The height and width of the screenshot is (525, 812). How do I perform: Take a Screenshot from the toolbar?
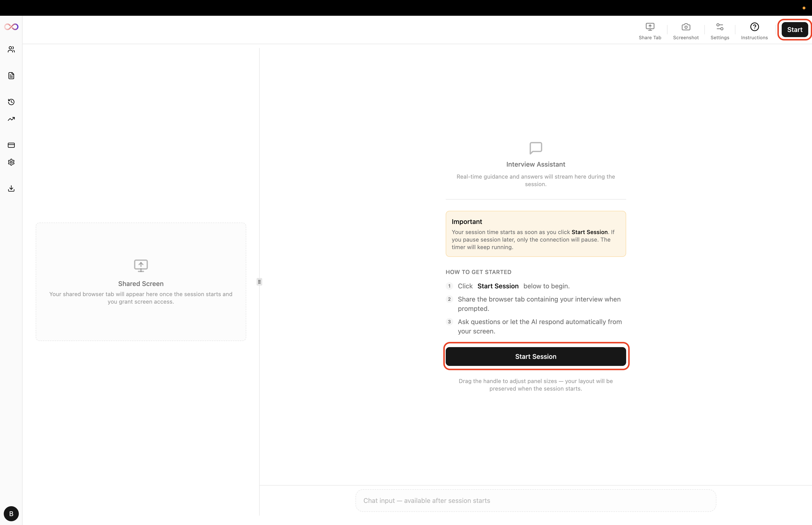(x=686, y=31)
